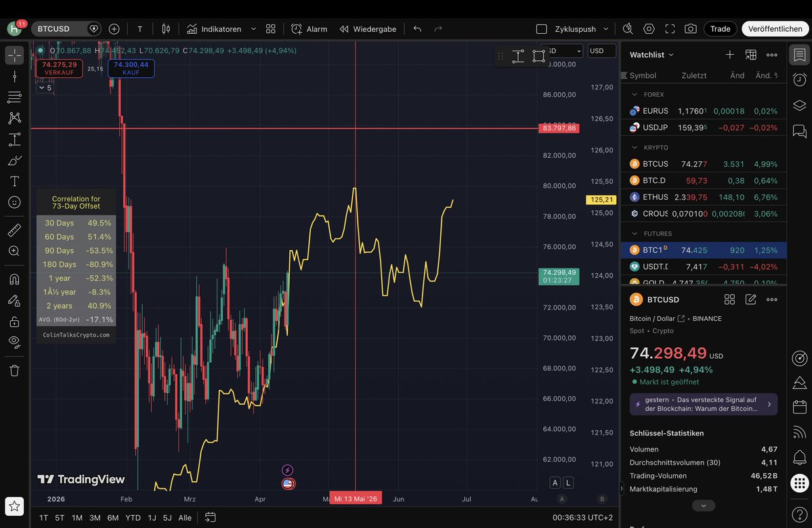
Task: Open the Indikatoren dialog
Action: (214, 29)
